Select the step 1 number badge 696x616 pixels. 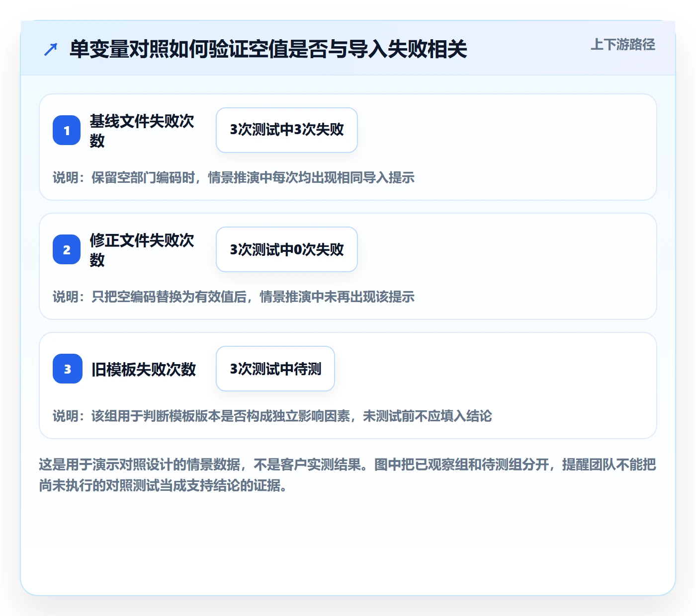67,130
